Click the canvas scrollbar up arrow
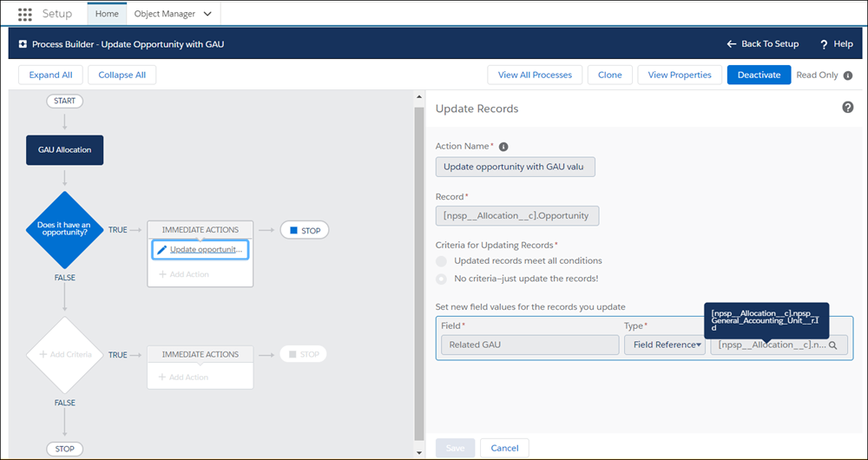This screenshot has width=868, height=460. tap(419, 97)
